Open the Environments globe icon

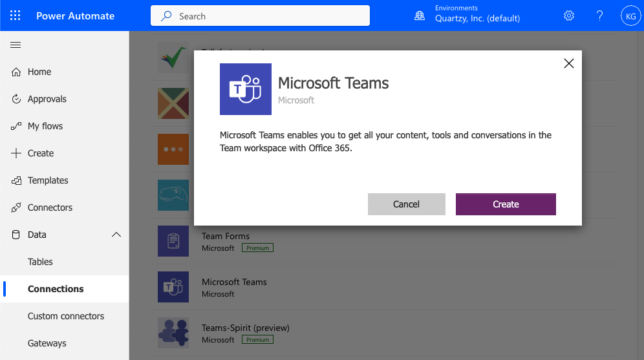coord(420,16)
